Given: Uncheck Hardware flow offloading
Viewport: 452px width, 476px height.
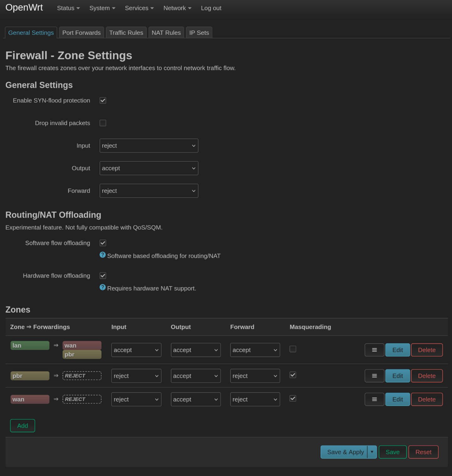Looking at the screenshot, I should (103, 276).
